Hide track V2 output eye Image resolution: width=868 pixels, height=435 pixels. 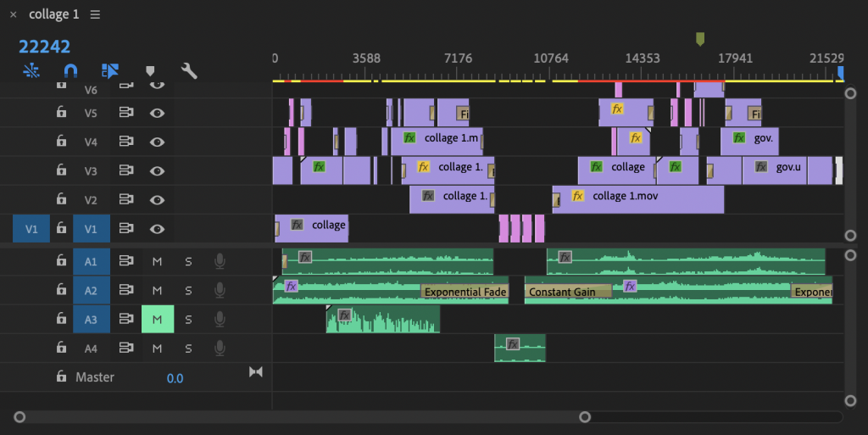click(157, 199)
